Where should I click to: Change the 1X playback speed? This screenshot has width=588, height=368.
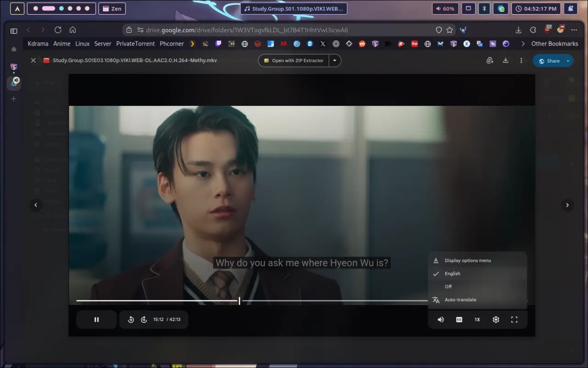click(x=477, y=319)
